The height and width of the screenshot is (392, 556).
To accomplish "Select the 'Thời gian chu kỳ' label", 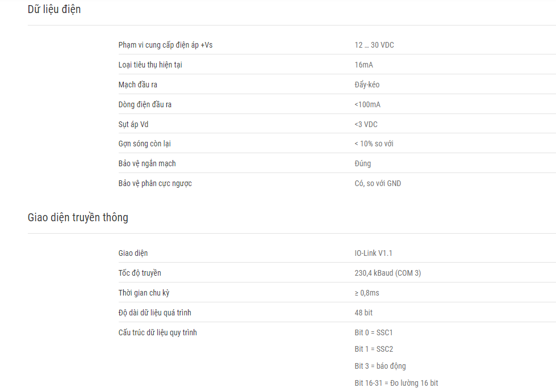I will pyautogui.click(x=144, y=293).
